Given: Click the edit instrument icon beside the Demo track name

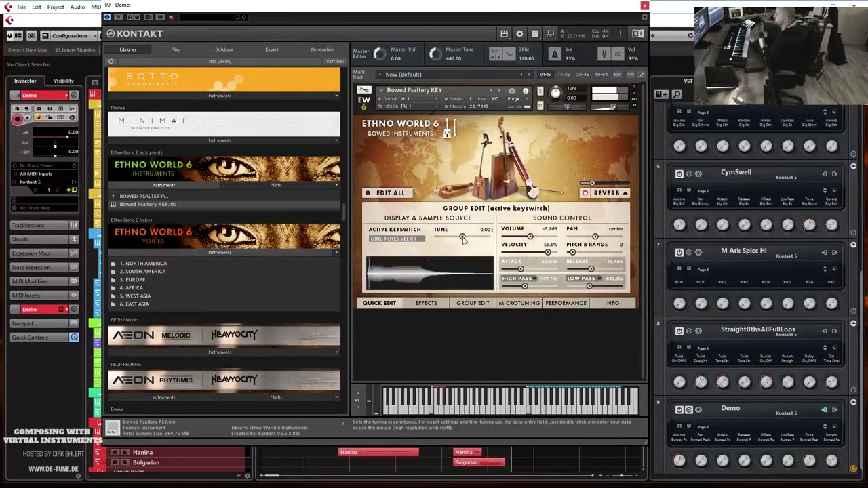Looking at the screenshot, I should pyautogui.click(x=73, y=95).
